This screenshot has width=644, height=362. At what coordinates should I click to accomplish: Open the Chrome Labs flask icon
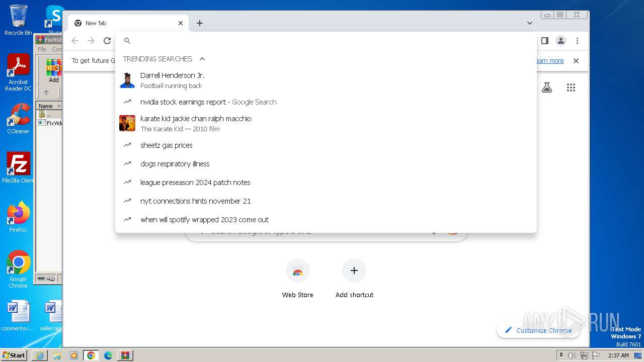(547, 87)
